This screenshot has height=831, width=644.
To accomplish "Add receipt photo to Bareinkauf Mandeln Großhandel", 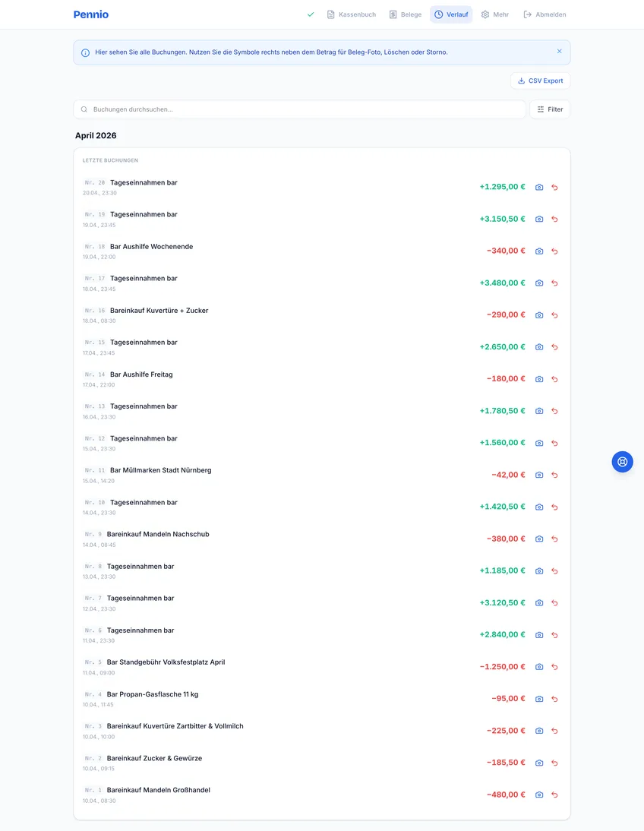I will pyautogui.click(x=539, y=795).
